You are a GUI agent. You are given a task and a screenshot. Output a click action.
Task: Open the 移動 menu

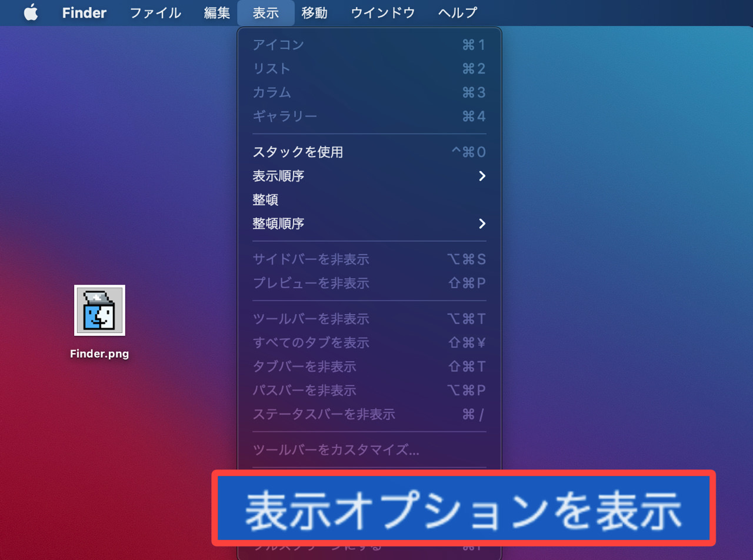point(315,12)
